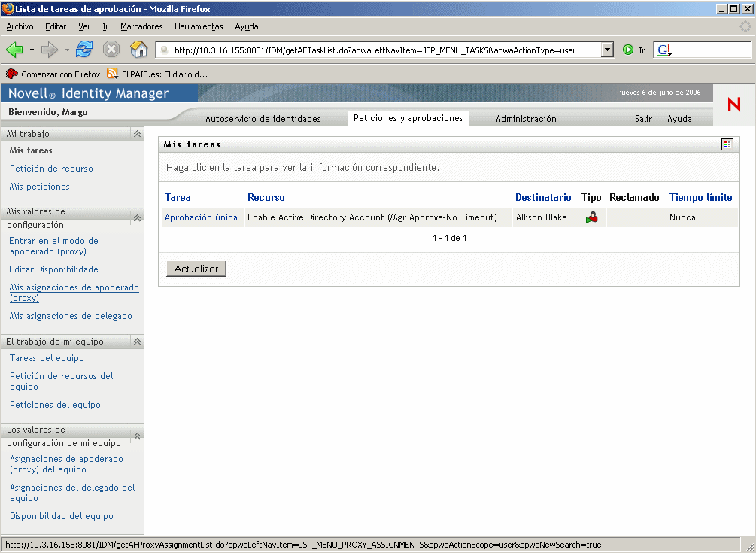Click the page icon in address bar
756x553 pixels.
(165, 50)
